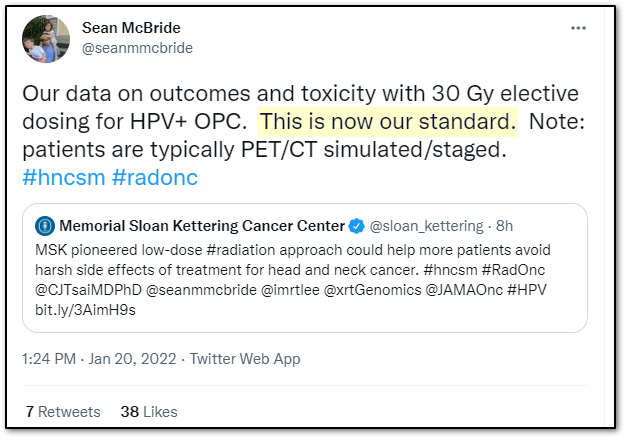Click the Memorial Sloan Kettering avatar icon
The height and width of the screenshot is (438, 625).
[45, 225]
